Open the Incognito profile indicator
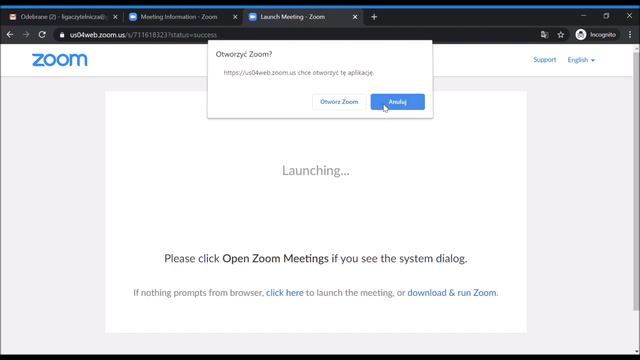This screenshot has width=640, height=360. tap(596, 35)
